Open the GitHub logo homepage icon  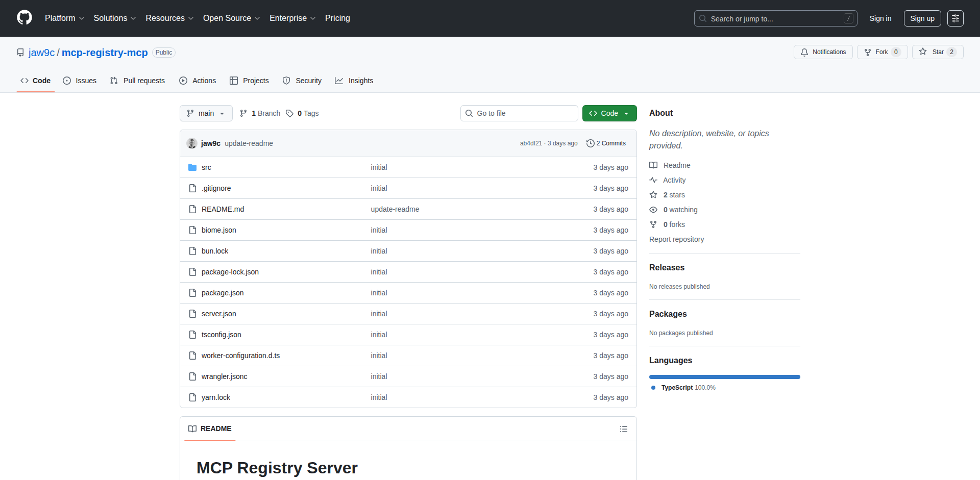click(24, 18)
